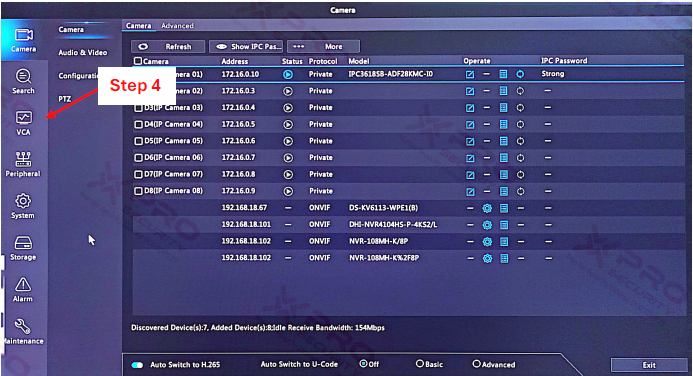Open the PTZ submenu
This screenshot has width=693, height=376.
pos(65,99)
